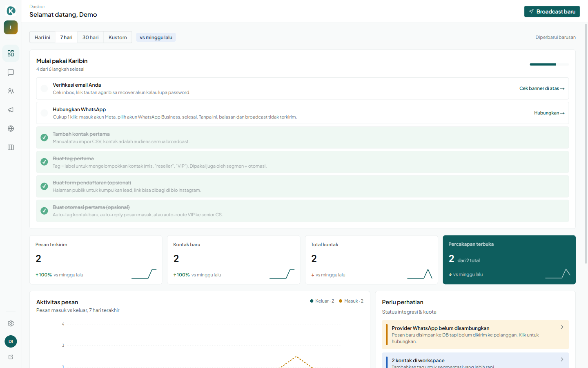The image size is (588, 368).
Task: Expand chevron on 2 kontak di workspace
Action: point(562,359)
